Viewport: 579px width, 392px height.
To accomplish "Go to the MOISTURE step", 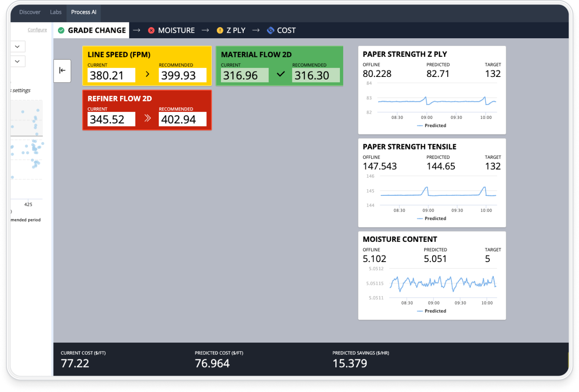I will (x=176, y=30).
